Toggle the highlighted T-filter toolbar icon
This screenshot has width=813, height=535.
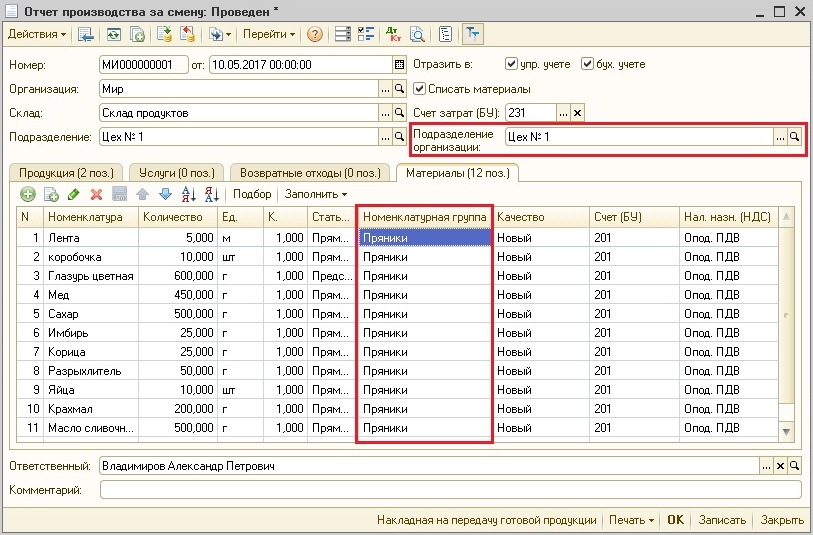[472, 34]
